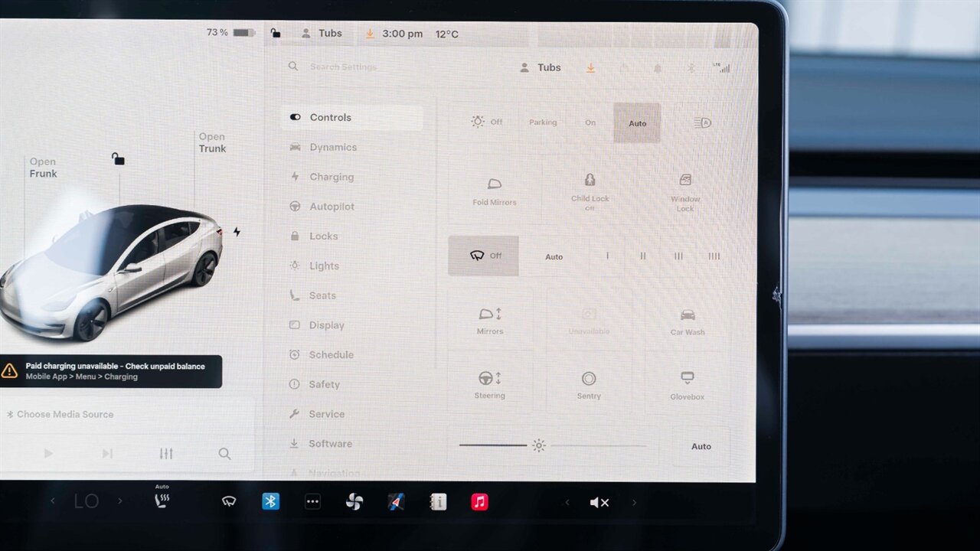980x551 pixels.
Task: Tap the climate fan icon
Action: pos(354,502)
